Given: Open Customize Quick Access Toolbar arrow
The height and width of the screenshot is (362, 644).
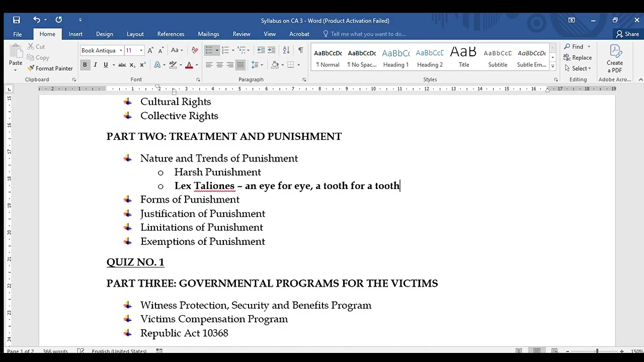Looking at the screenshot, I should (80, 20).
